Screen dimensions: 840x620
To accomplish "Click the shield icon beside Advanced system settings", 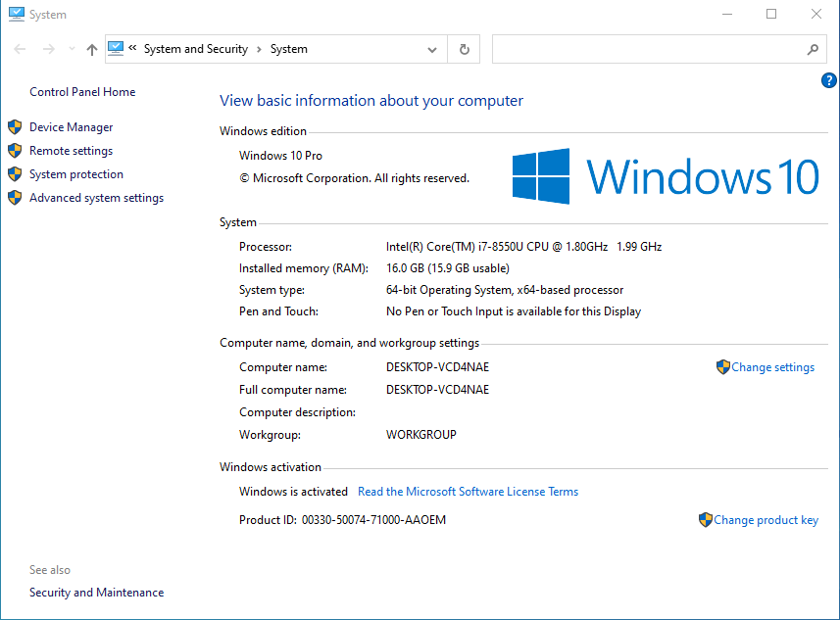I will (15, 198).
